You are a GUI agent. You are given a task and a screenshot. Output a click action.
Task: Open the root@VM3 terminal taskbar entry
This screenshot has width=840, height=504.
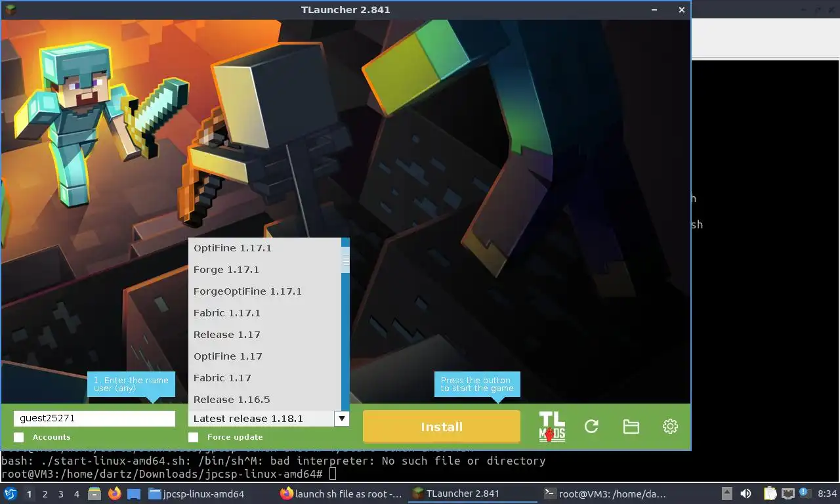(606, 493)
